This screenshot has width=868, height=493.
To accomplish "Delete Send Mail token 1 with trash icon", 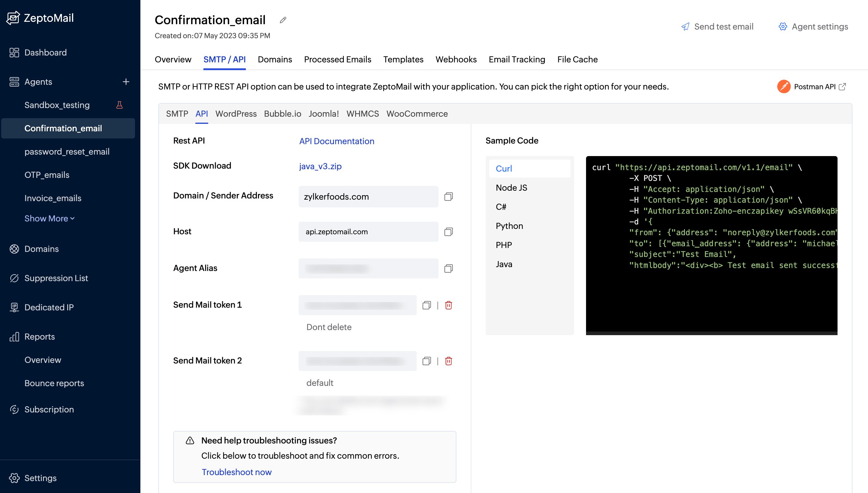I will pyautogui.click(x=449, y=305).
